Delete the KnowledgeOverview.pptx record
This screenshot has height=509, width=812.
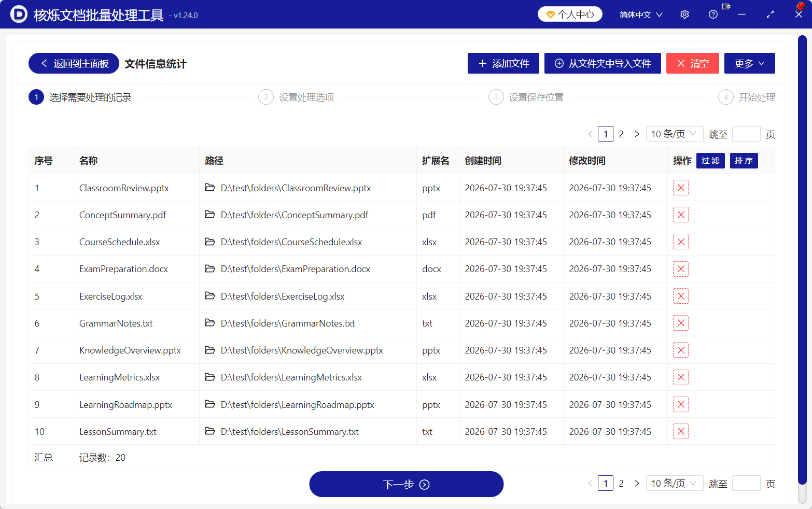[680, 350]
